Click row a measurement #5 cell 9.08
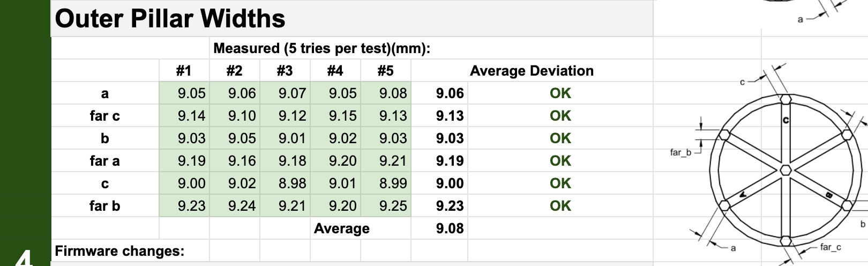This screenshot has height=266, width=868. click(393, 93)
